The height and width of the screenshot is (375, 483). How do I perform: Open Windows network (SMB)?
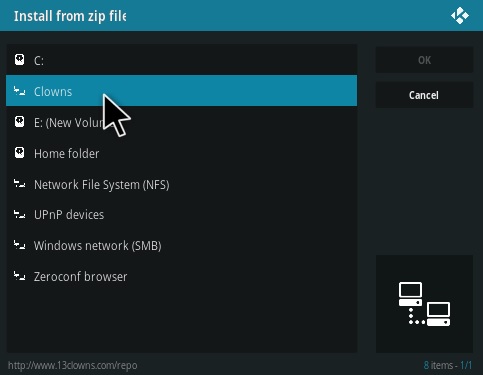pos(182,246)
